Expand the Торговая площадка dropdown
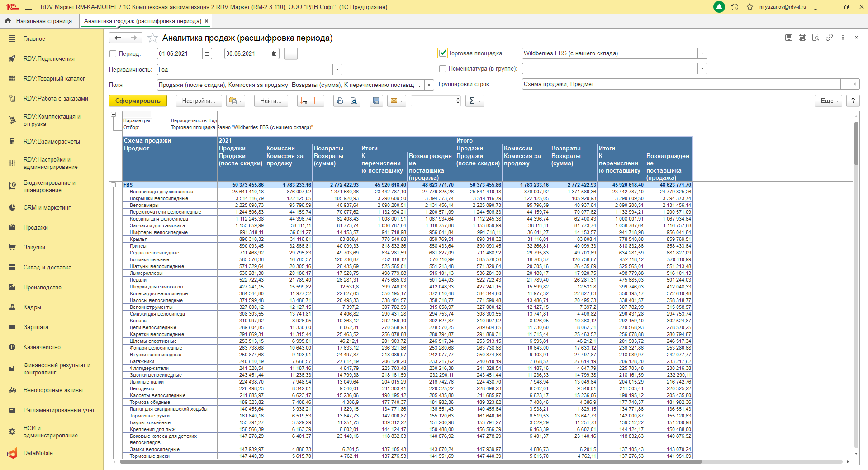The width and height of the screenshot is (868, 470). 702,53
